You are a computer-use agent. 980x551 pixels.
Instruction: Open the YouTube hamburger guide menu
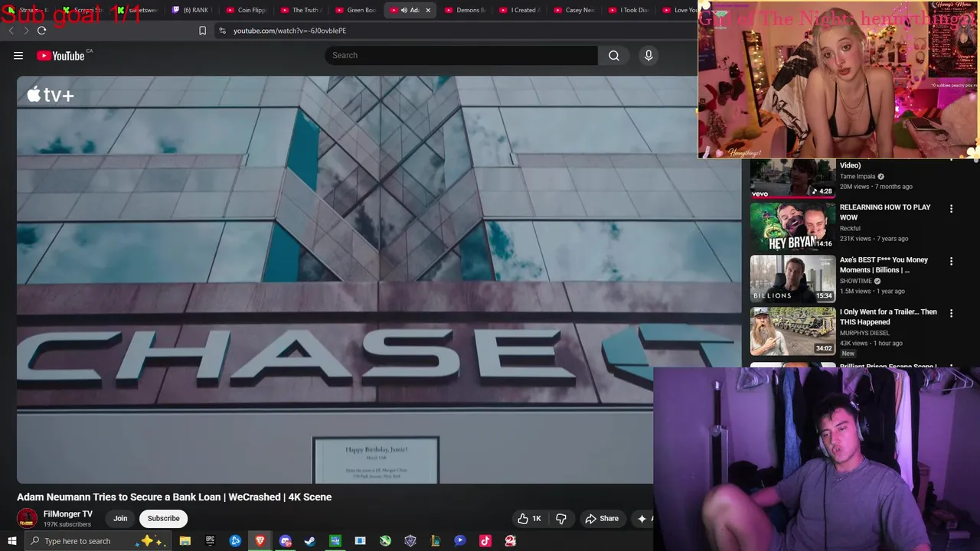click(x=18, y=55)
